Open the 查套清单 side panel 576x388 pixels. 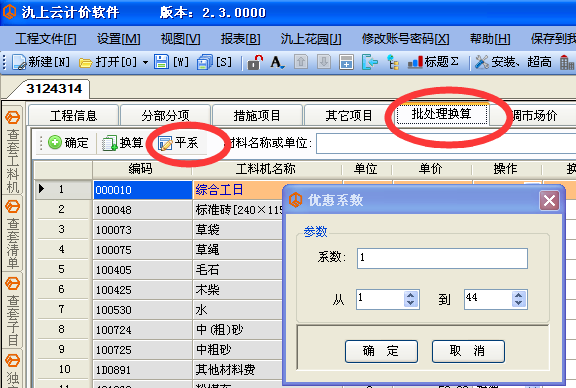pyautogui.click(x=12, y=234)
